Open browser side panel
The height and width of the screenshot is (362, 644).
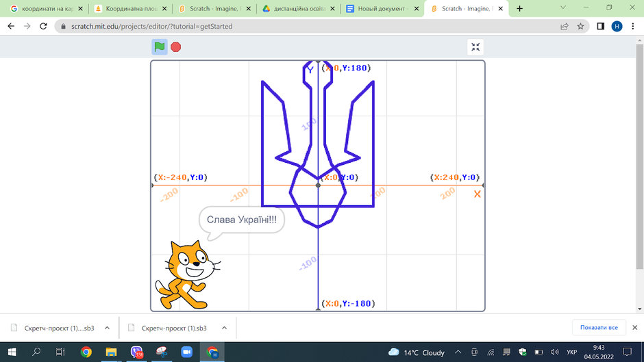tap(600, 26)
